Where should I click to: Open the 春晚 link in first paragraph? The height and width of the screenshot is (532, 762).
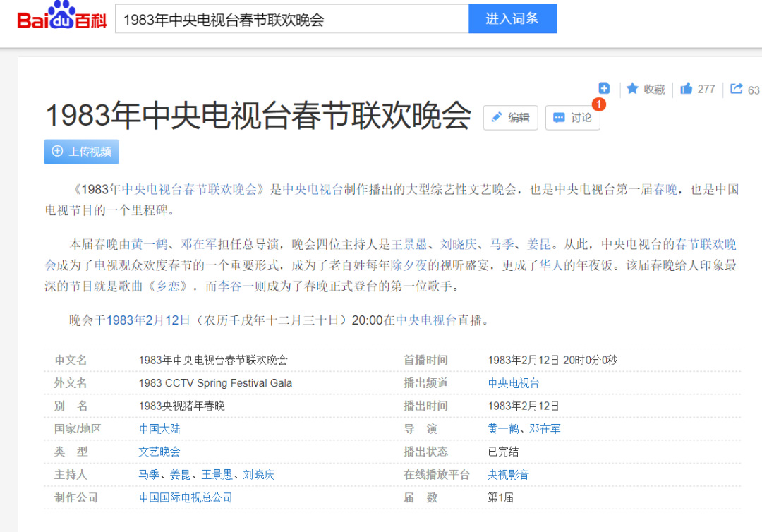tap(665, 190)
